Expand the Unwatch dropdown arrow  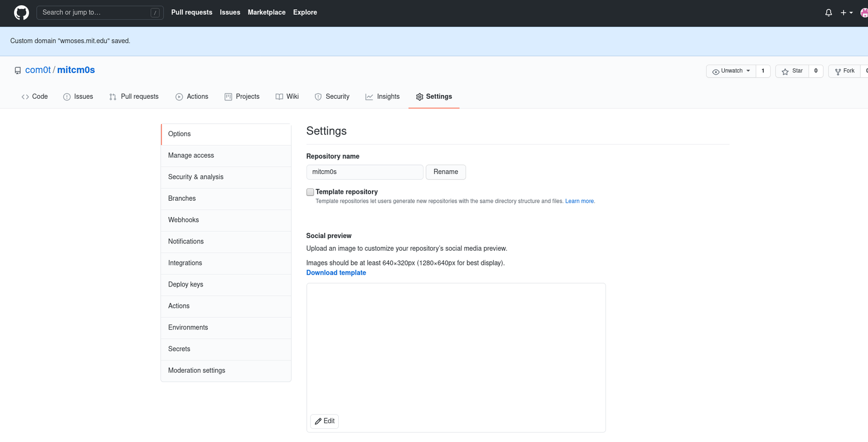click(x=748, y=71)
